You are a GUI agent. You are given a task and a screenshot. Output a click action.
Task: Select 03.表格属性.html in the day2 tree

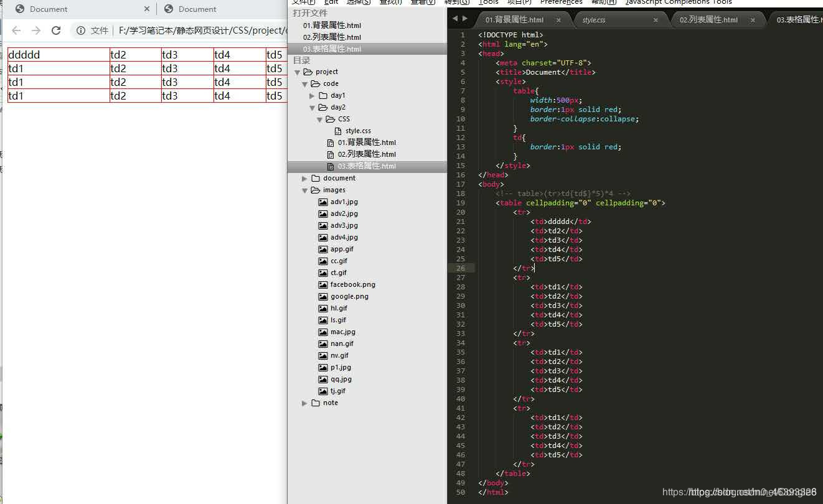pos(367,167)
